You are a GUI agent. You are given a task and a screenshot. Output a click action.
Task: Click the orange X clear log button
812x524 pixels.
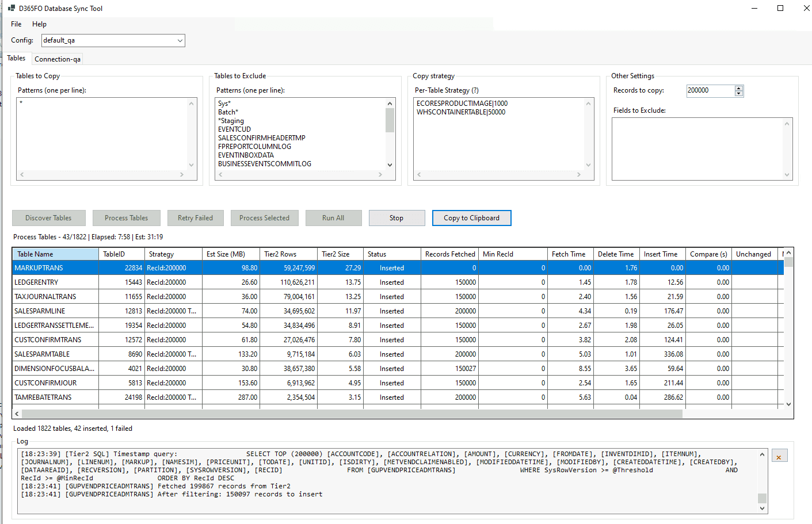click(779, 457)
